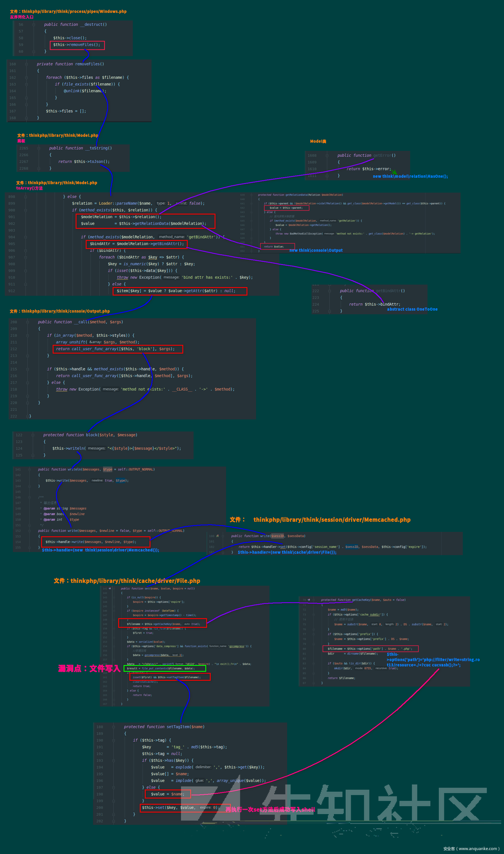Click the $this->writeln(...) line 124
The image size is (504, 854).
click(117, 449)
